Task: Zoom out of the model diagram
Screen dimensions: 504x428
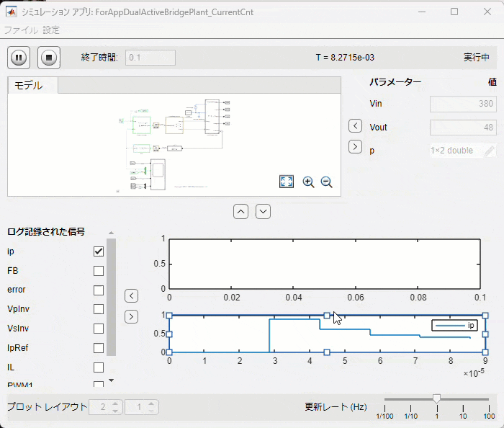Action: pos(327,182)
